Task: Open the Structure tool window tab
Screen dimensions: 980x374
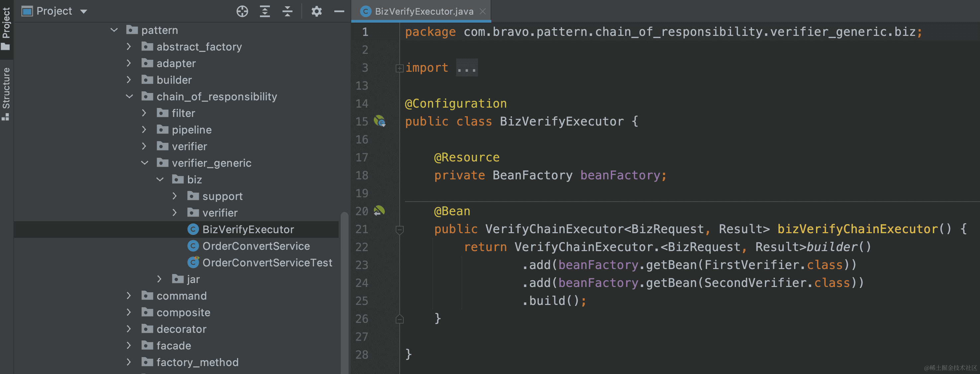Action: point(6,94)
